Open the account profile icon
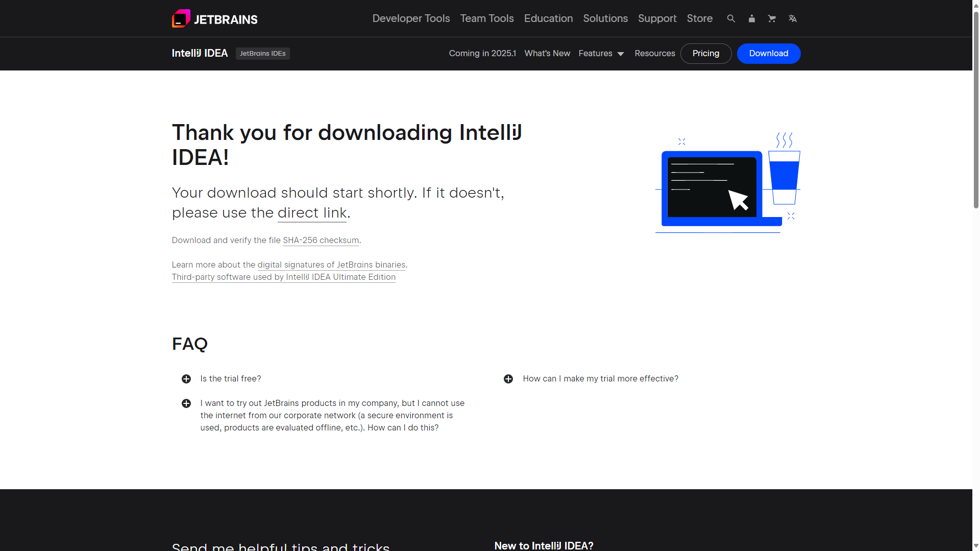Screen dimensions: 980x551 (x=751, y=18)
